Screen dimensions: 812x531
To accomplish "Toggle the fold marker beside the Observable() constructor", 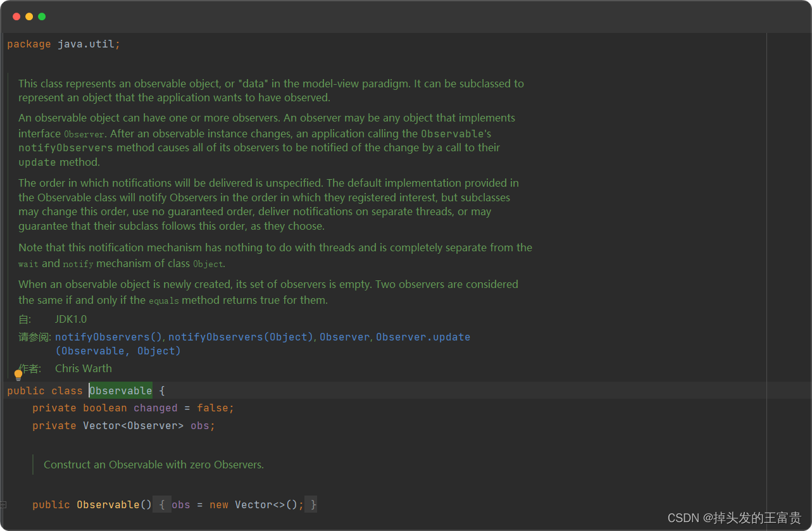I will 3,504.
